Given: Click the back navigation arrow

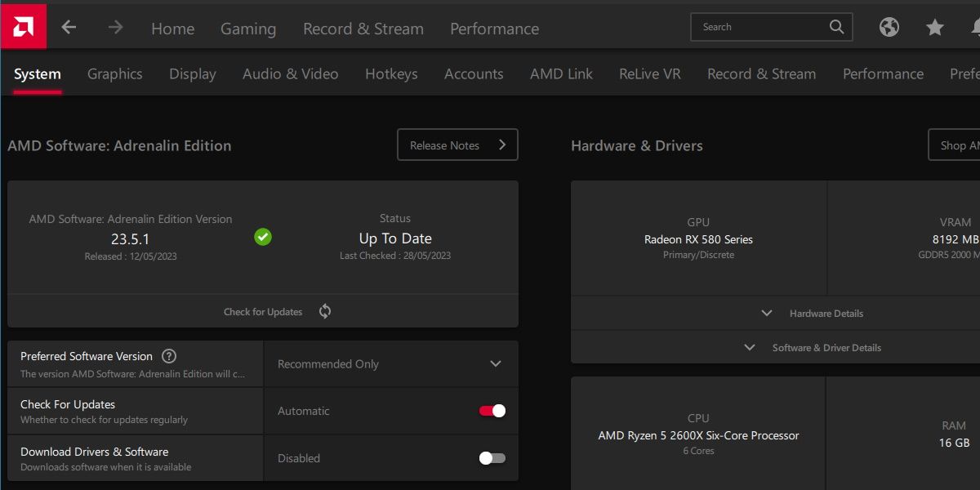Looking at the screenshot, I should (x=69, y=27).
